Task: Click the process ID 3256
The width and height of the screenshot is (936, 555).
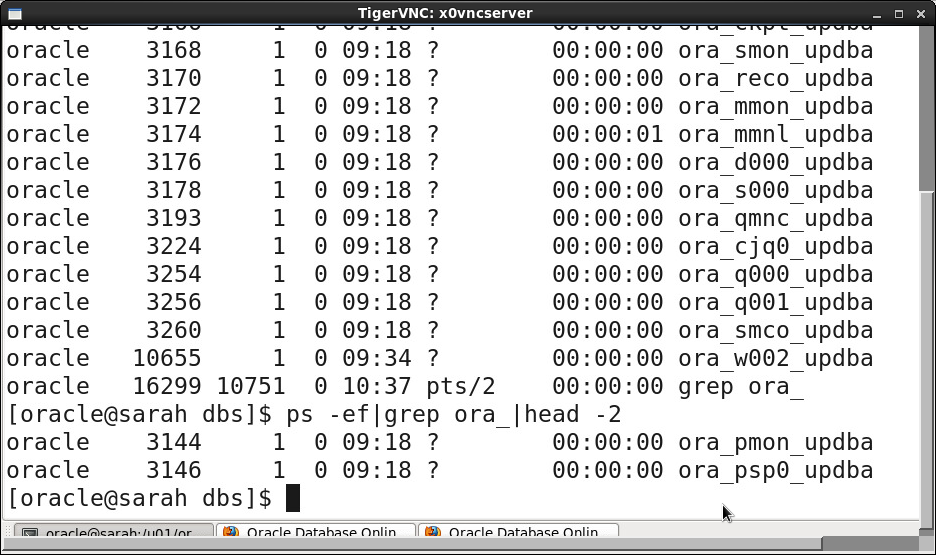Action: point(174,303)
